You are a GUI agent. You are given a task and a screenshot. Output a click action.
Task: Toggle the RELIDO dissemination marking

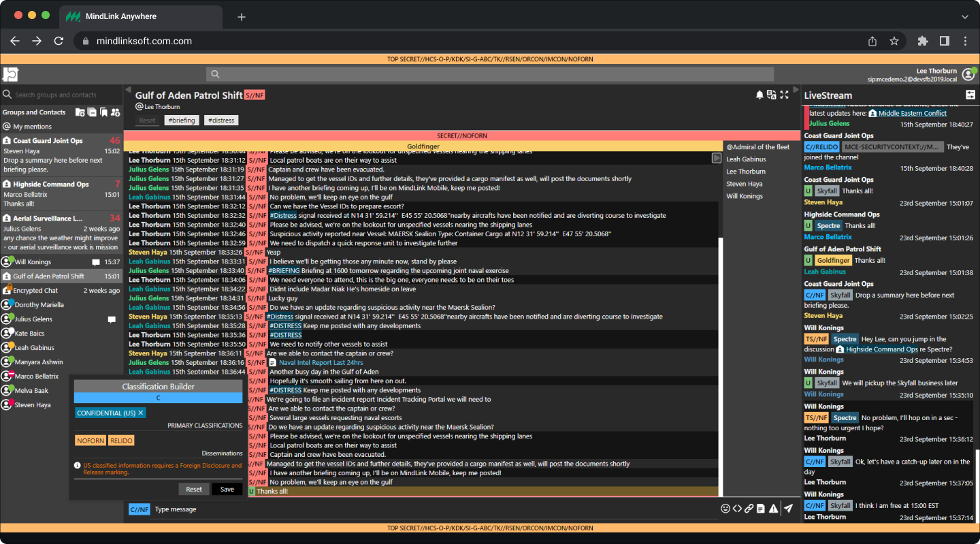click(x=121, y=440)
